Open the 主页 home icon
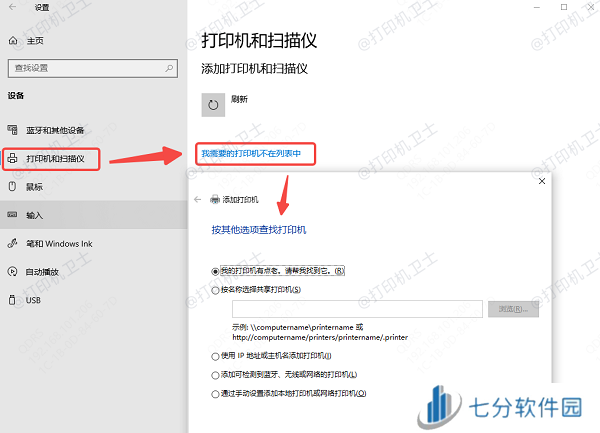 point(13,40)
